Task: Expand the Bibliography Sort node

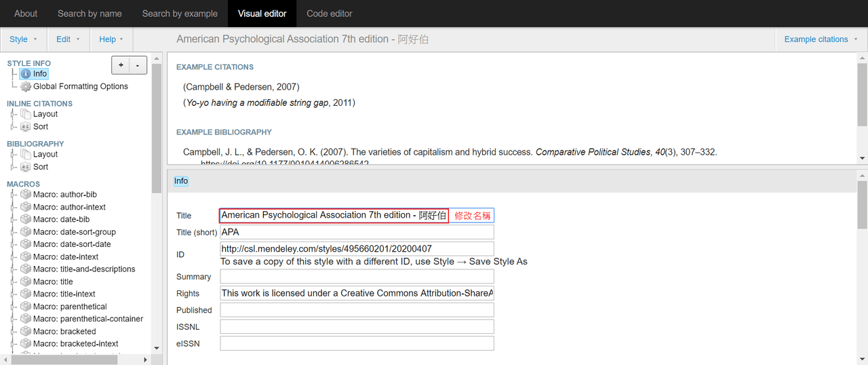Action: pyautogui.click(x=13, y=167)
